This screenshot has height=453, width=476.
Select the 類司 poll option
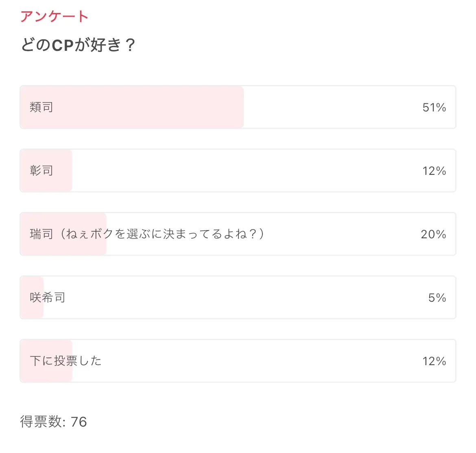pos(41,107)
